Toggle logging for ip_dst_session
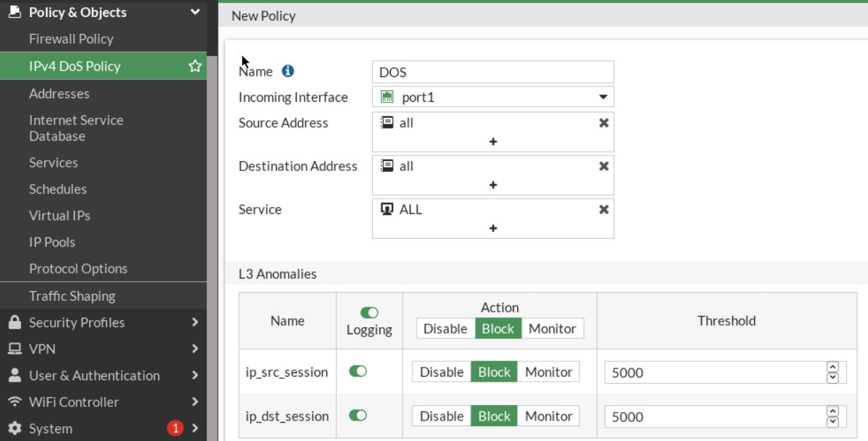 tap(358, 416)
